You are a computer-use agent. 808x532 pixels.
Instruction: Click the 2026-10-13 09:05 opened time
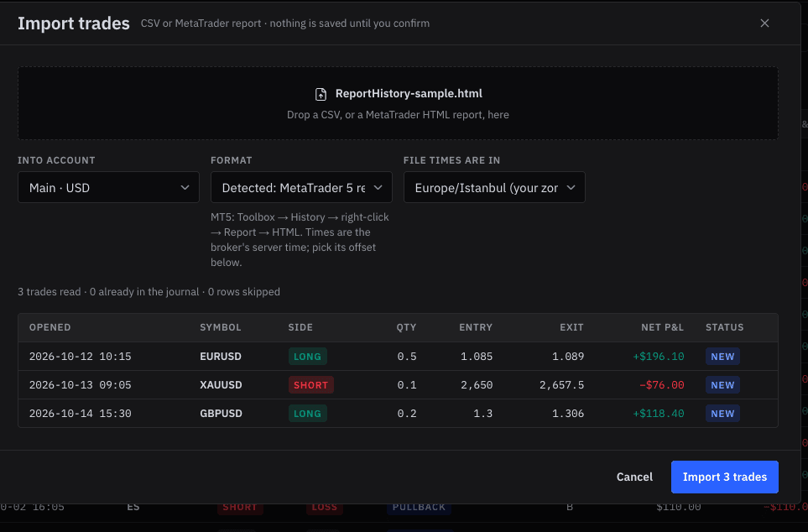pyautogui.click(x=81, y=385)
